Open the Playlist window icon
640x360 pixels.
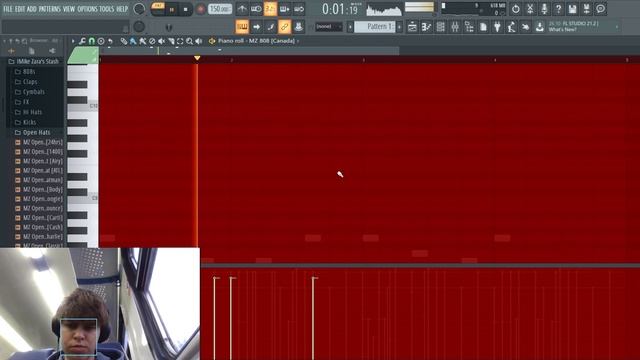pyautogui.click(x=412, y=27)
